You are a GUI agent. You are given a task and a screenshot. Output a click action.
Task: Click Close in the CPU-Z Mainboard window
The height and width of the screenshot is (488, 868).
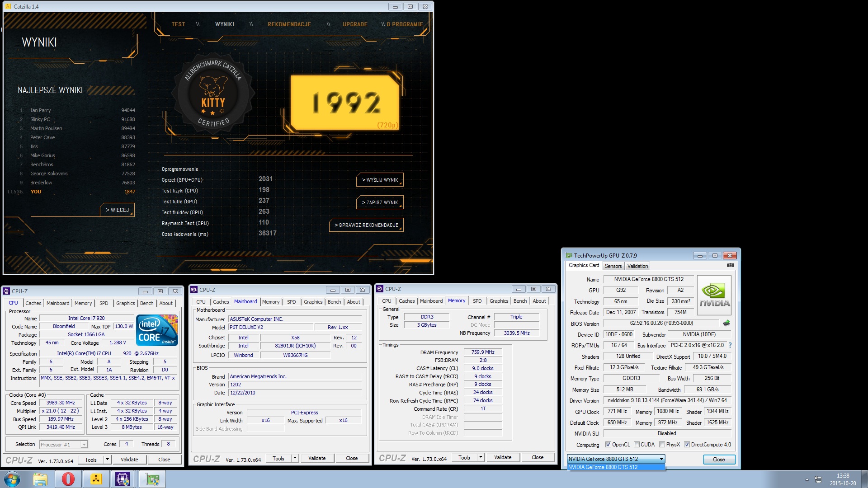click(x=352, y=458)
